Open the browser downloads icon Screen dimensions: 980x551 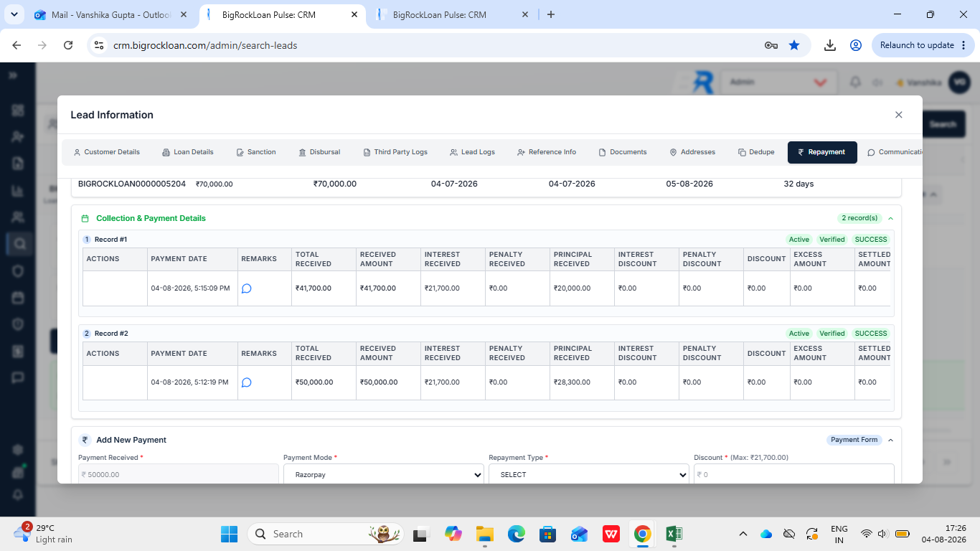click(830, 45)
